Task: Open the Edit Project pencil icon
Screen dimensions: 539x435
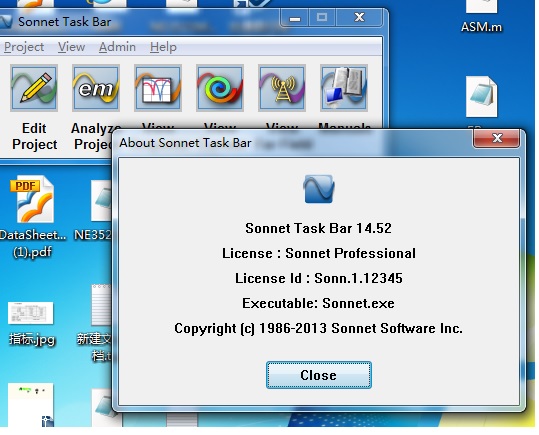Action: tap(34, 88)
